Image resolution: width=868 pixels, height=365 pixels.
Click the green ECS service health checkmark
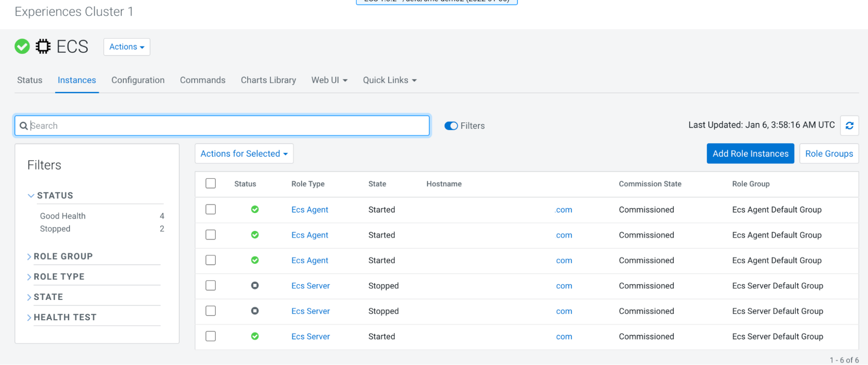point(22,46)
